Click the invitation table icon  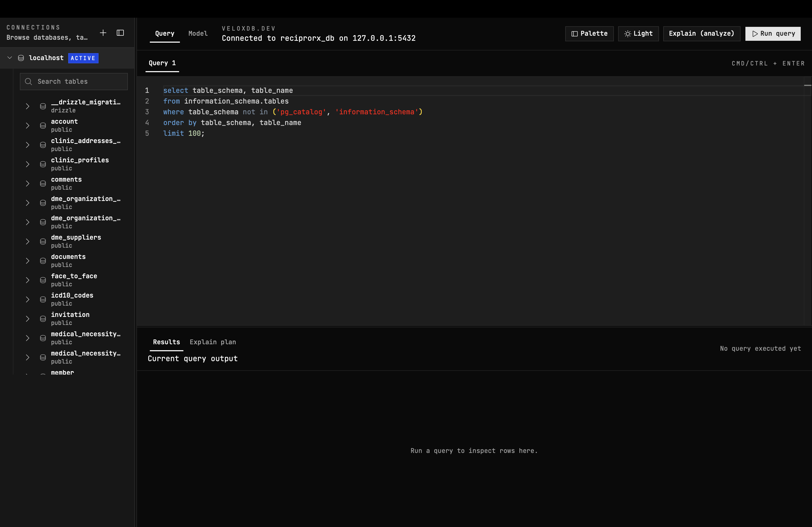pos(43,319)
